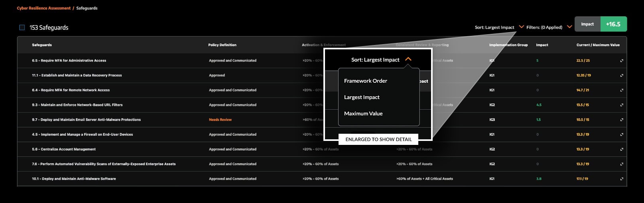Screen dimensions: 644x203
Task: Click impact value '3.8' in 10.1 row
Action: click(539, 179)
